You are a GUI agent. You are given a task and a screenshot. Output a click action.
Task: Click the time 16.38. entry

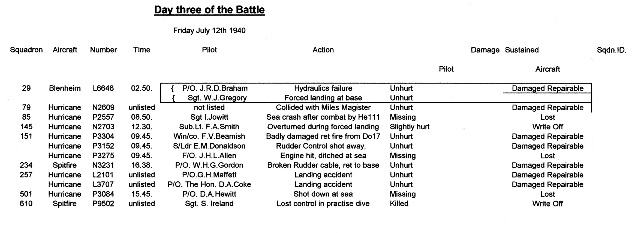[x=142, y=165]
